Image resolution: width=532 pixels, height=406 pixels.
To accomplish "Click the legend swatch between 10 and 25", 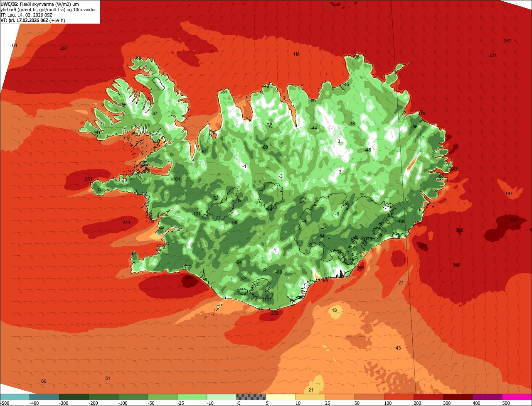I will [310, 397].
